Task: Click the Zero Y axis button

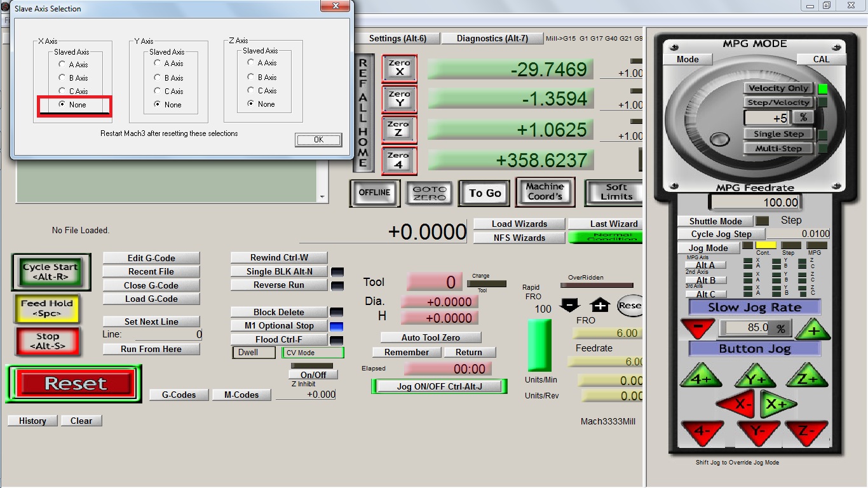Action: point(399,99)
